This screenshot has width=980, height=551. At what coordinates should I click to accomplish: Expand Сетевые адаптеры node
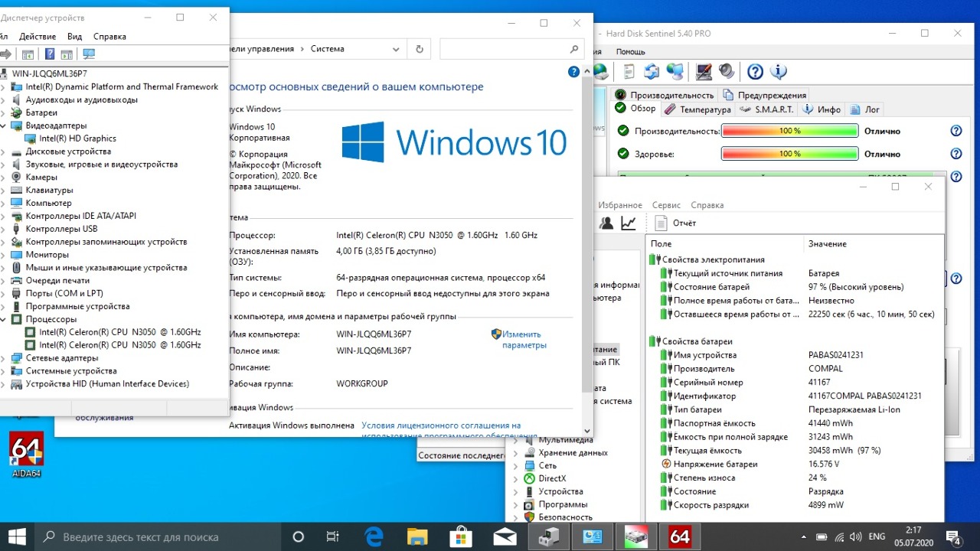3,358
